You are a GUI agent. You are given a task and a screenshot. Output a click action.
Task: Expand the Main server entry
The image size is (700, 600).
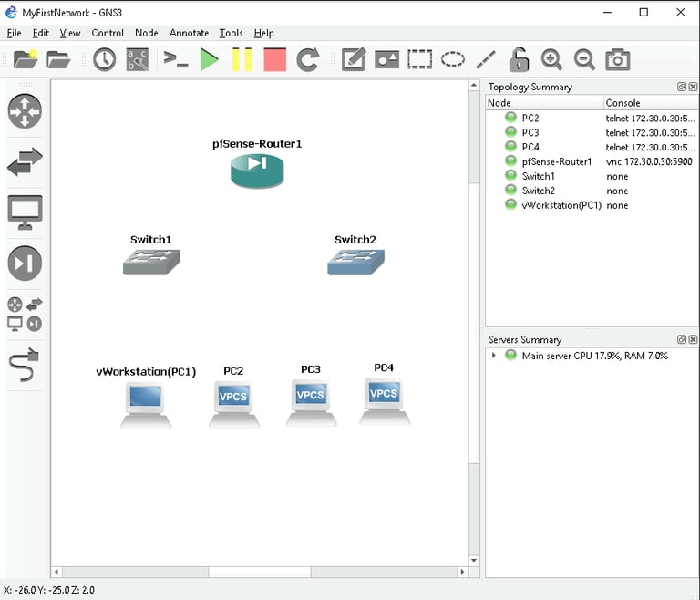493,356
